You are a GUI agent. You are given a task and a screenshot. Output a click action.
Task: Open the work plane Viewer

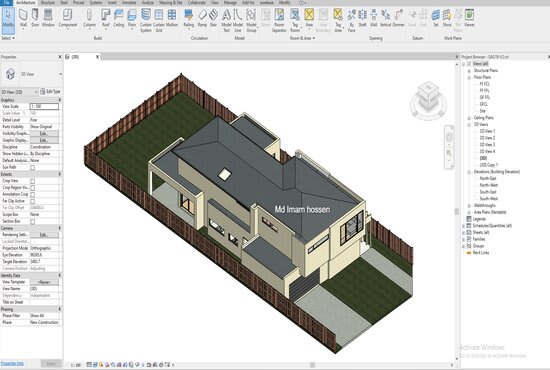[x=469, y=18]
